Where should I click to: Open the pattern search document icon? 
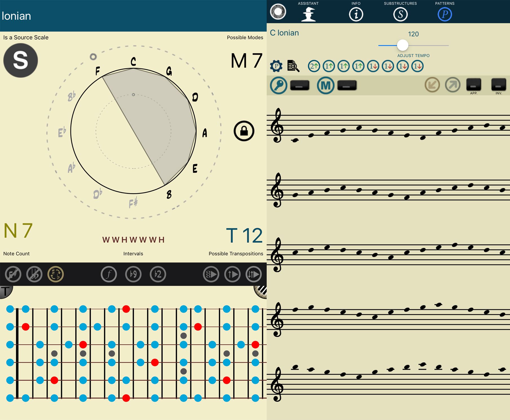293,66
